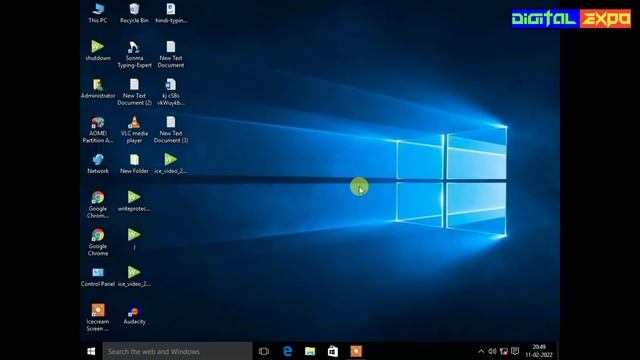The height and width of the screenshot is (360, 640).
Task: Select the Sonma Typing-Expert icon
Action: (x=134, y=54)
